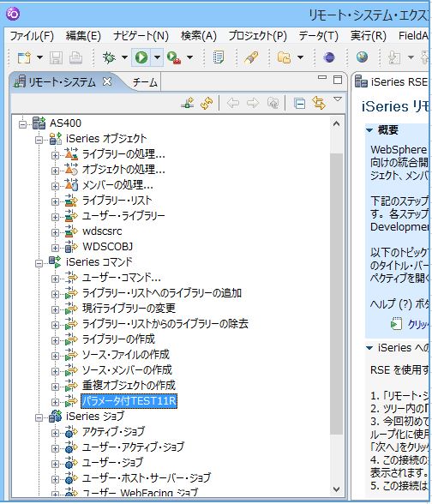This screenshot has width=432, height=504.
Task: Select ユーザー・ホスト・サーバー・ジョブ item
Action: (x=147, y=478)
